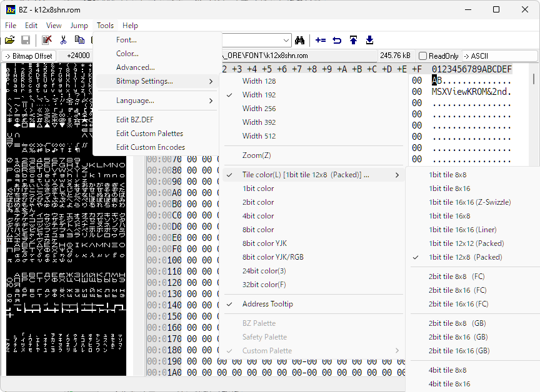Toggle the ReadOnly checkbox

[x=423, y=56]
